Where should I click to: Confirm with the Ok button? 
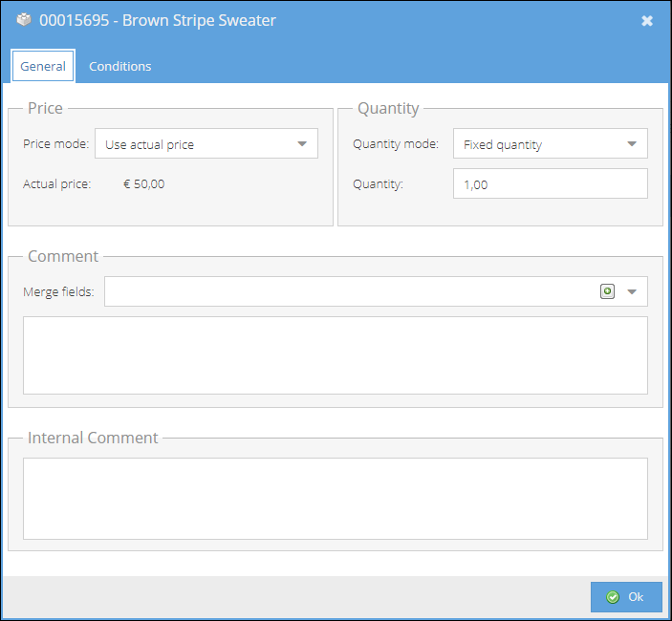coord(626,596)
